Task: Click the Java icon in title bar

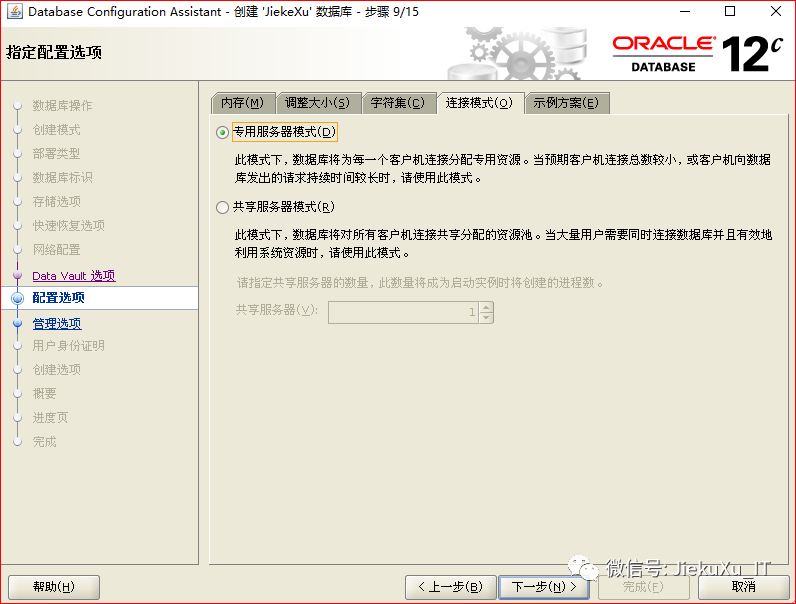Action: click(x=14, y=11)
